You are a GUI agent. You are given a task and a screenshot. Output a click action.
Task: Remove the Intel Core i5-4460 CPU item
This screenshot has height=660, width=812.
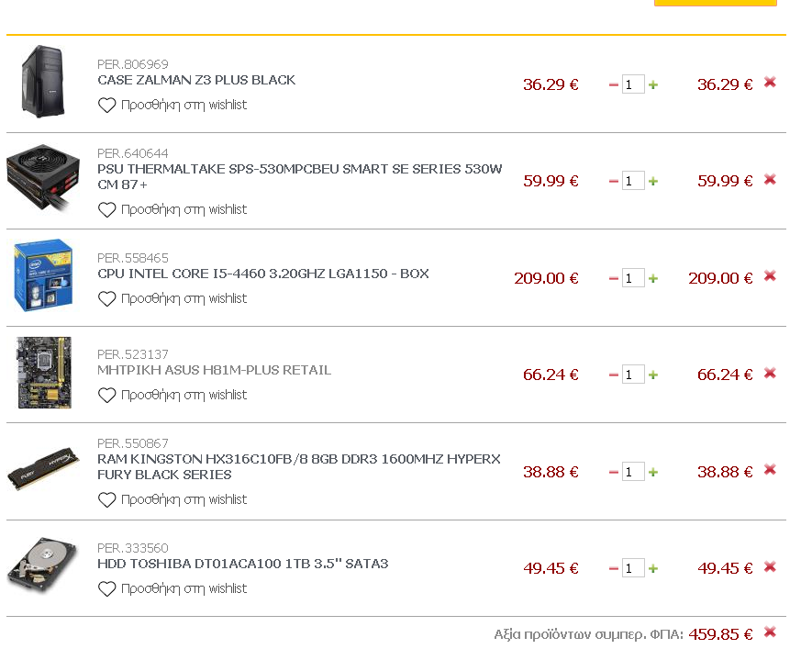[x=770, y=276]
